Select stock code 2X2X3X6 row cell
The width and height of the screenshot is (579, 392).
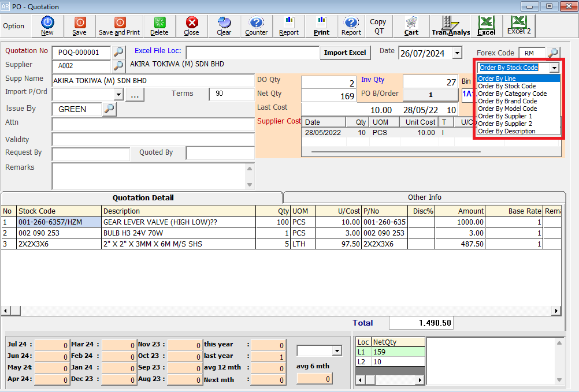click(x=59, y=244)
